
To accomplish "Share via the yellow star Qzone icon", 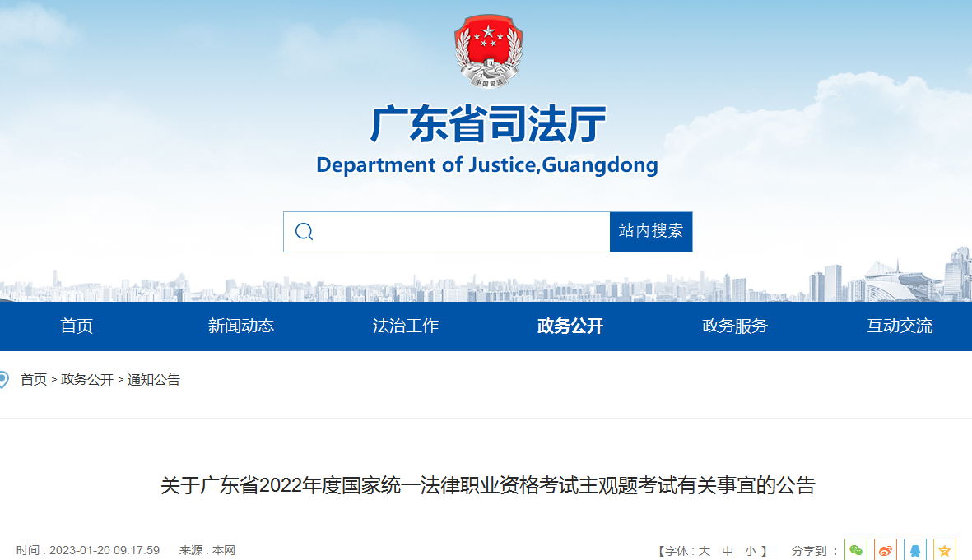I will (944, 550).
